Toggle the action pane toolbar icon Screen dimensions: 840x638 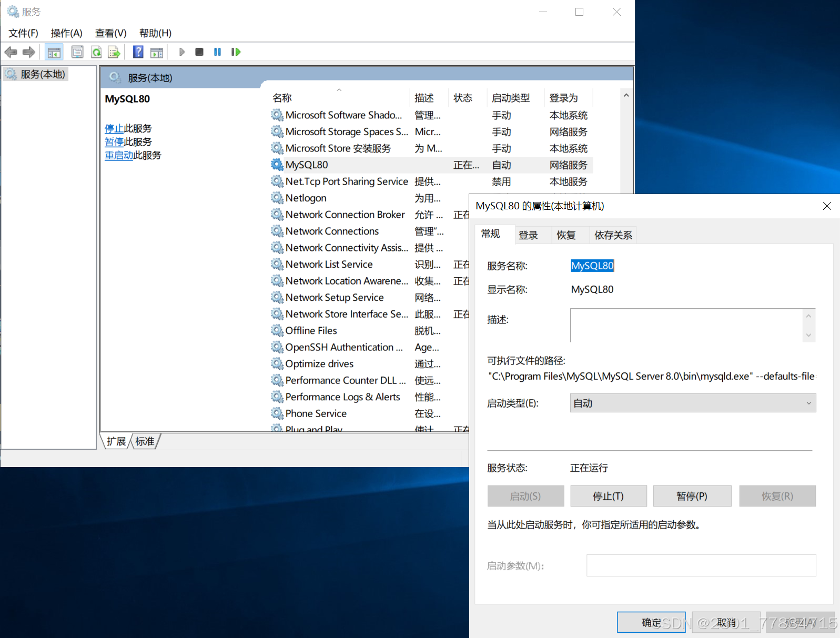[x=157, y=52]
